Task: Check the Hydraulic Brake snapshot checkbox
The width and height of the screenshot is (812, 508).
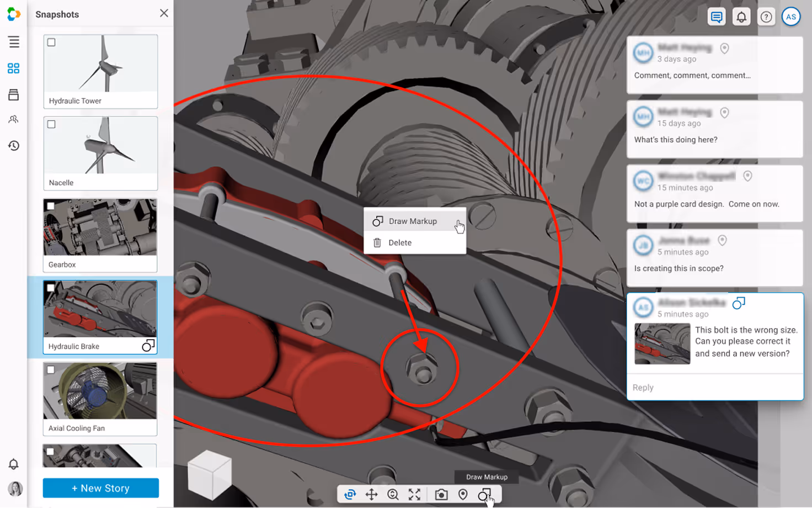Action: [51, 288]
